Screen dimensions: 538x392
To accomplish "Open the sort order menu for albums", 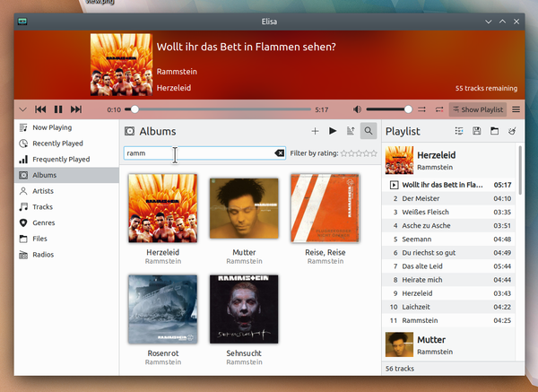I will click(351, 131).
